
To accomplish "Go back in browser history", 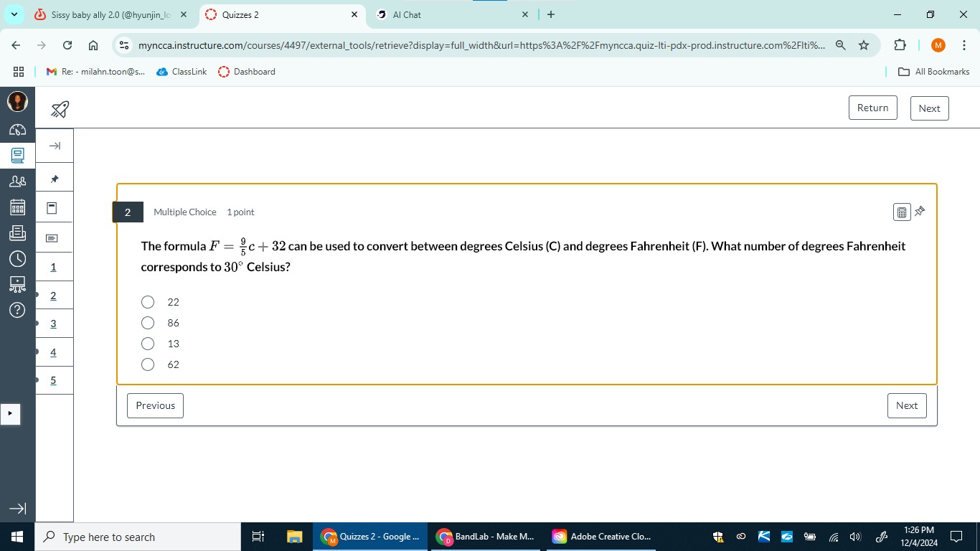I will click(16, 45).
